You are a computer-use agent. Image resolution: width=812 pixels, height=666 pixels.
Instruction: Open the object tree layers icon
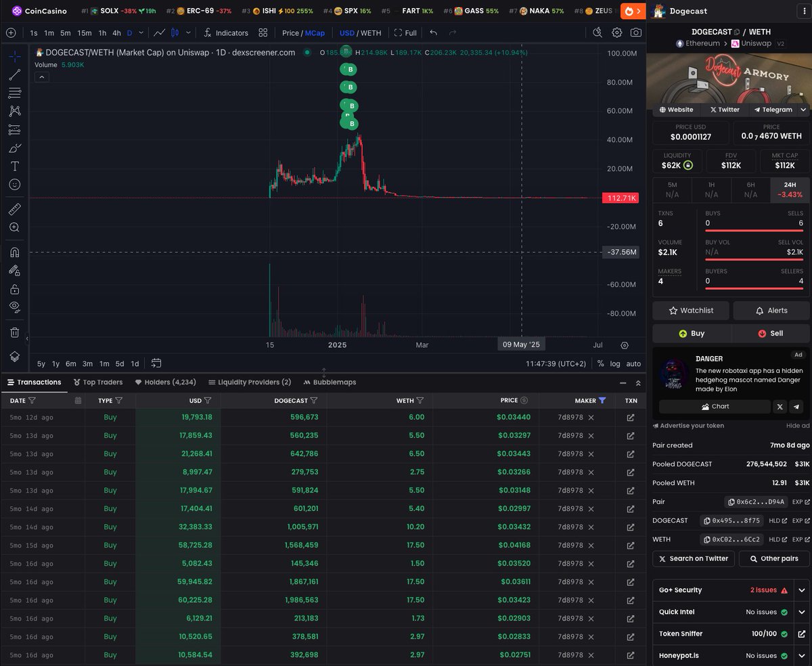click(x=14, y=357)
